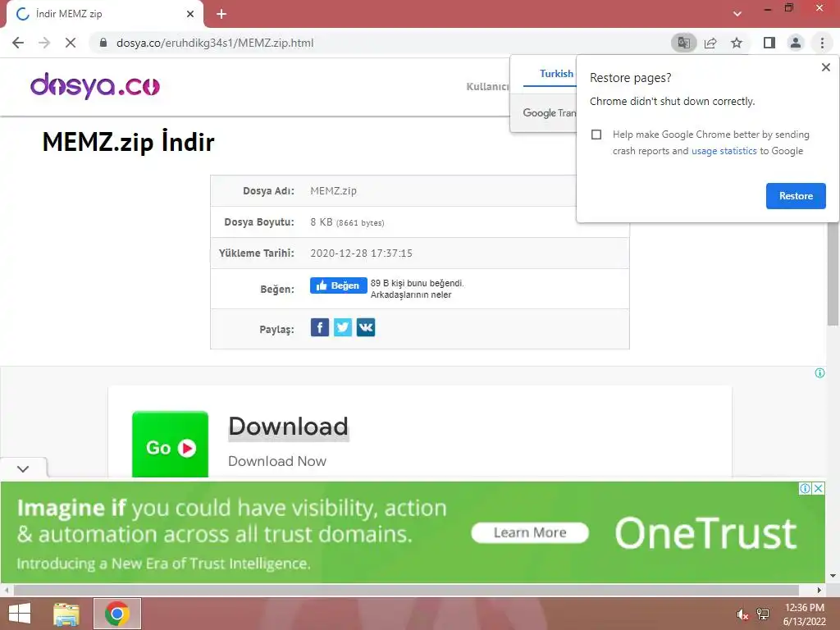Image resolution: width=840 pixels, height=630 pixels.
Task: Click the horizontal scrollbar left arrow
Action: coord(7,590)
